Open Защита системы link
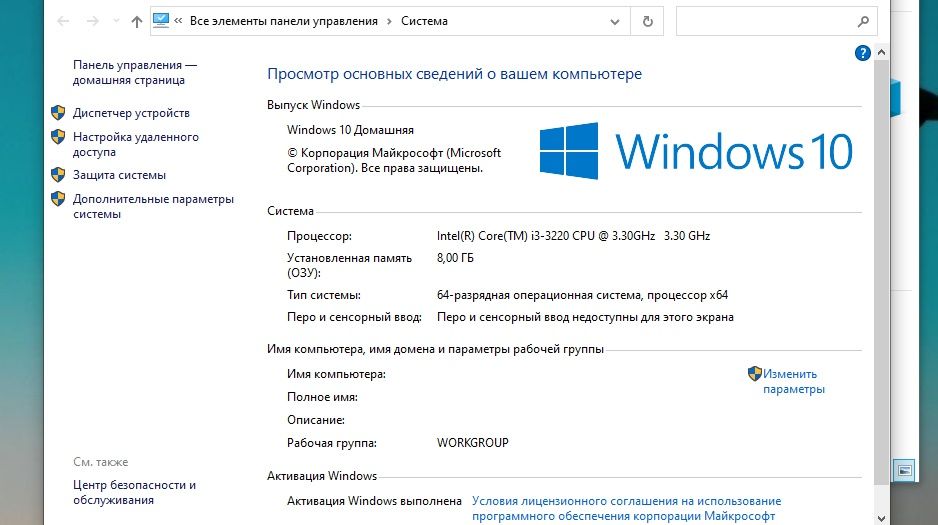The width and height of the screenshot is (938, 525). click(x=120, y=175)
